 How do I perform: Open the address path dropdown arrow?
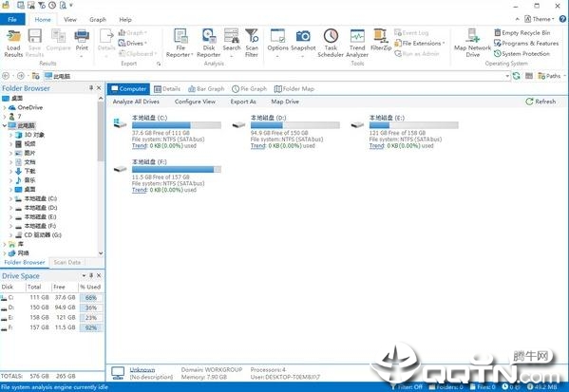(507, 76)
